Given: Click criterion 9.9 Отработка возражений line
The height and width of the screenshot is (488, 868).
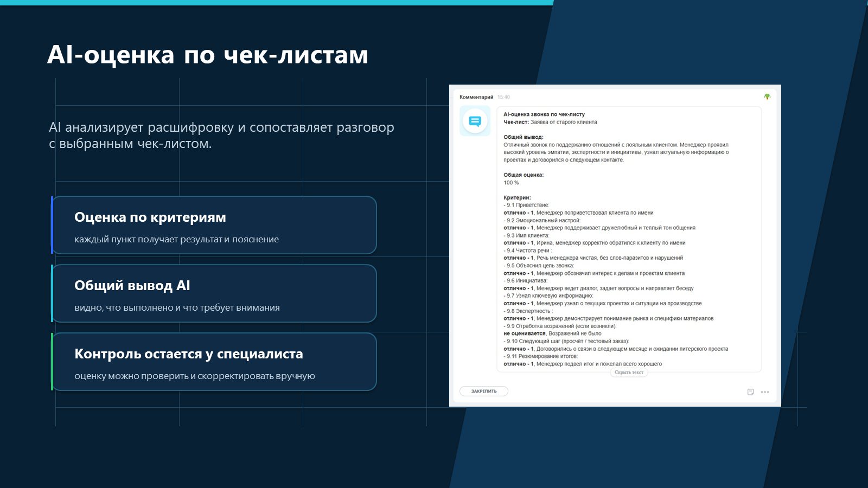Looking at the screenshot, I should 560,326.
